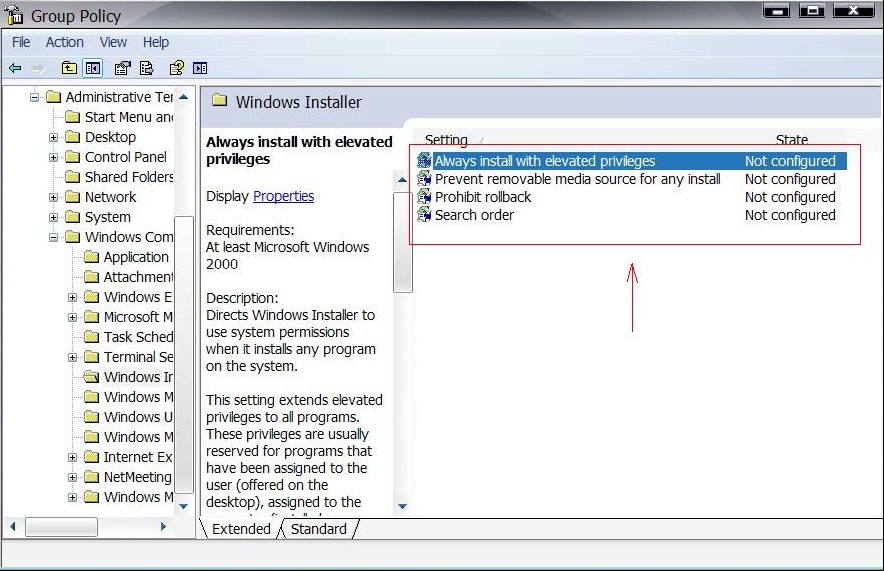Open the Action menu
Viewport: 884px width, 571px height.
(64, 42)
